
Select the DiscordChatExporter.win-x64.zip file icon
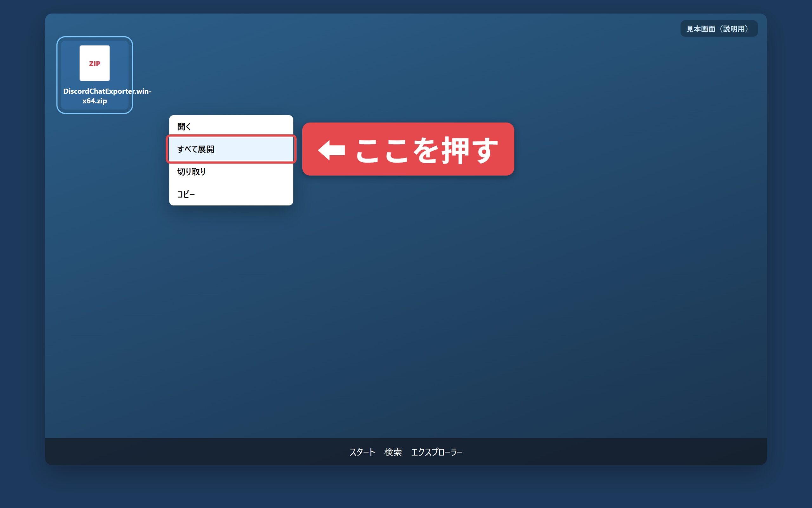pyautogui.click(x=95, y=63)
